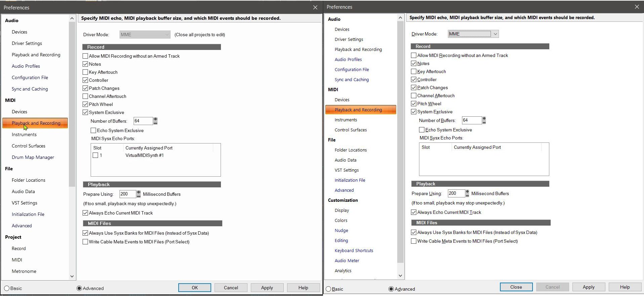The width and height of the screenshot is (644, 297).
Task: Enable Key Aftertouch in the left window
Action: pos(85,72)
